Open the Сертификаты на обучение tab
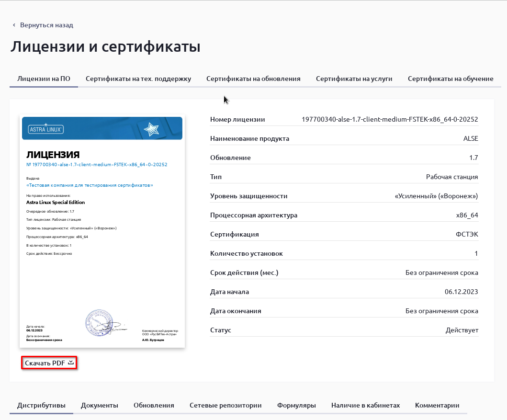The width and height of the screenshot is (507, 420). click(451, 79)
